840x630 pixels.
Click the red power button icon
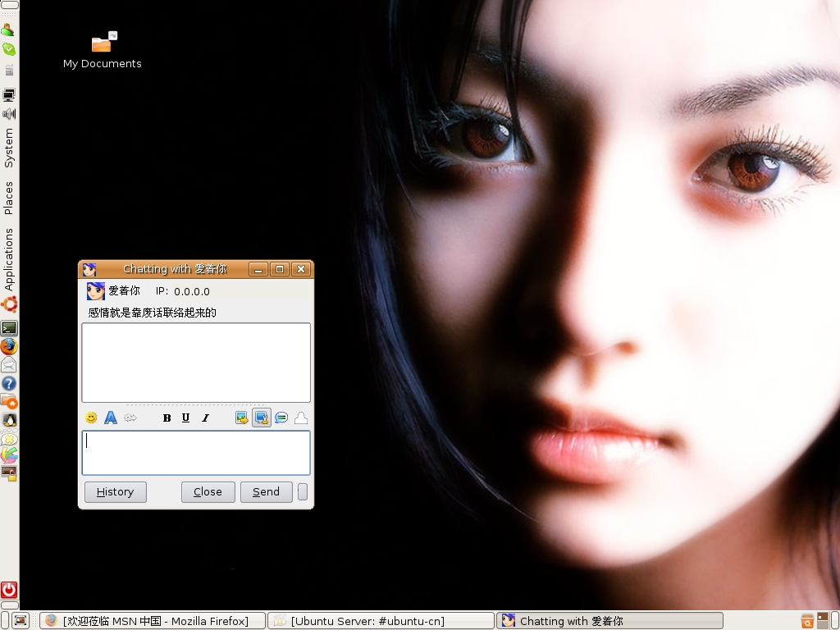[x=9, y=590]
